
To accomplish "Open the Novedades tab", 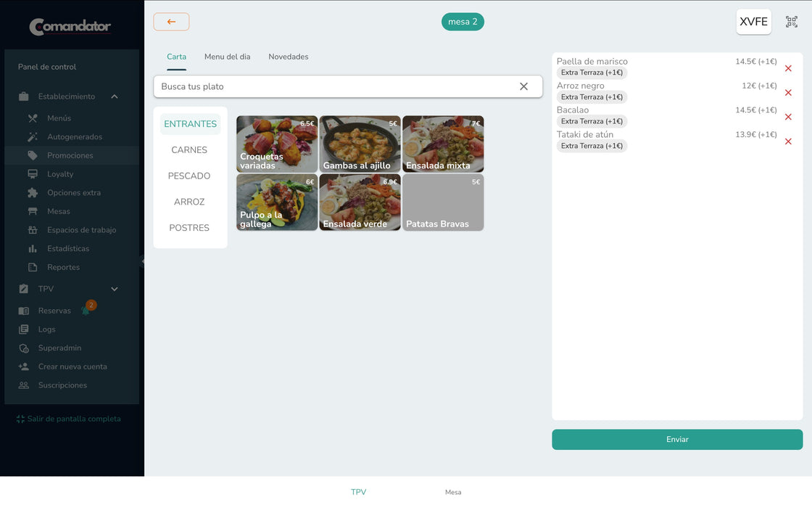I will tap(289, 57).
